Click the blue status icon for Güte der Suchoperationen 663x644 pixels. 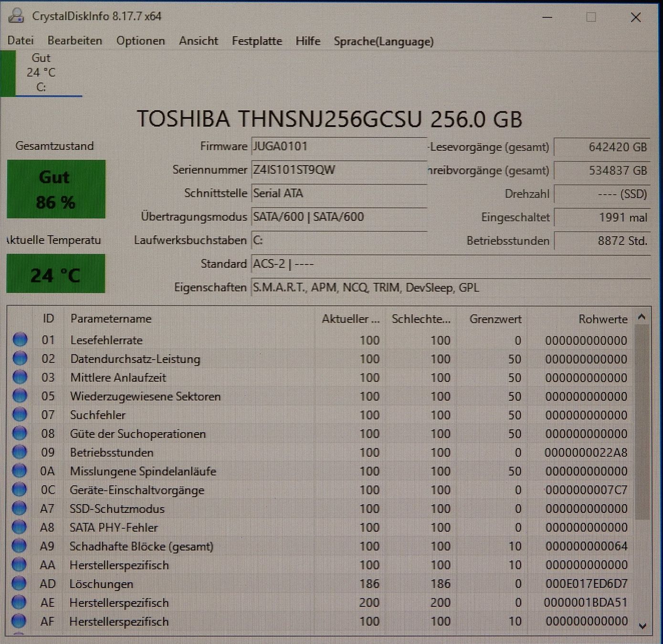point(20,433)
